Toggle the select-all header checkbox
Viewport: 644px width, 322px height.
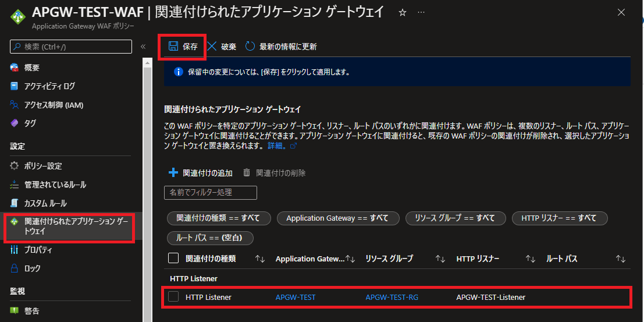tap(174, 259)
